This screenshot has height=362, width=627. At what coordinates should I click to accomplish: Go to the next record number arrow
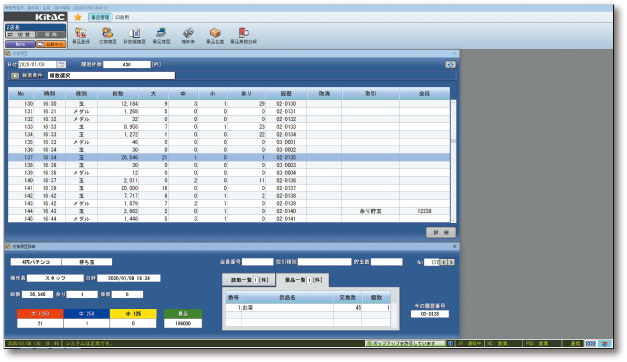[x=451, y=262]
